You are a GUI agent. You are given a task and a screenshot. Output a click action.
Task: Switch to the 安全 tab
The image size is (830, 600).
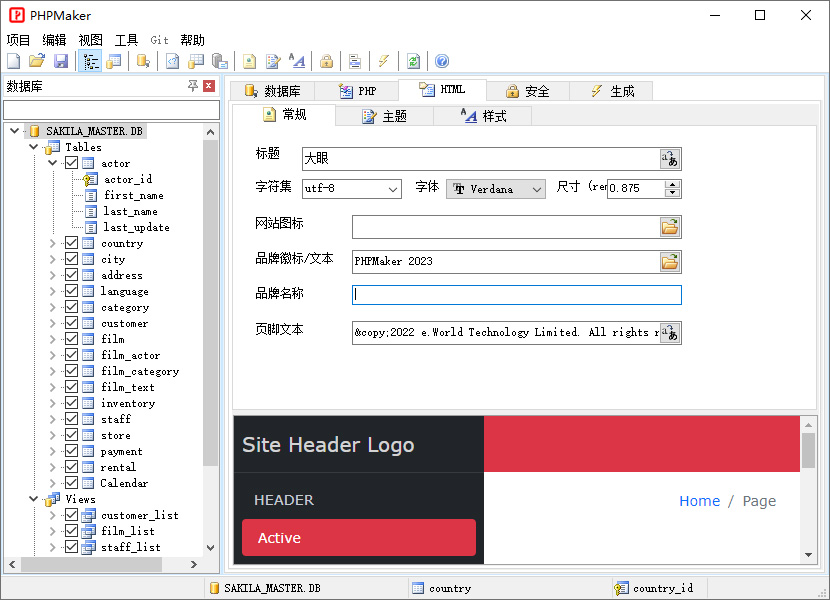pos(527,89)
